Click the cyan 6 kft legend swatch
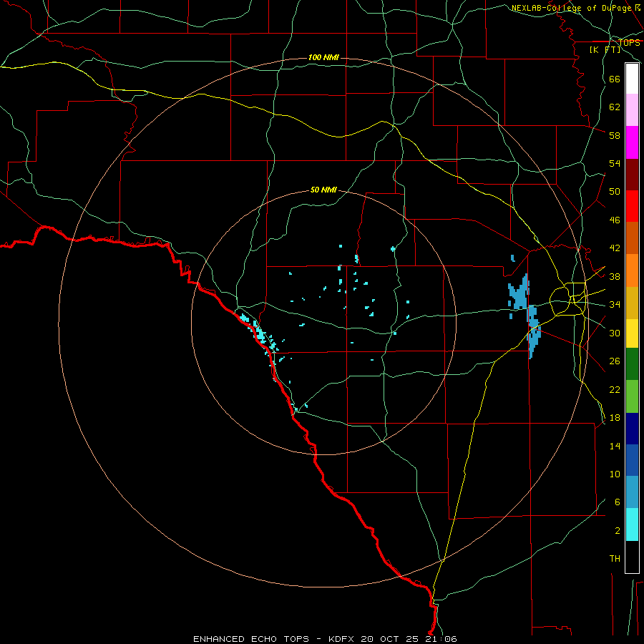This screenshot has width=644, height=644. [632, 525]
